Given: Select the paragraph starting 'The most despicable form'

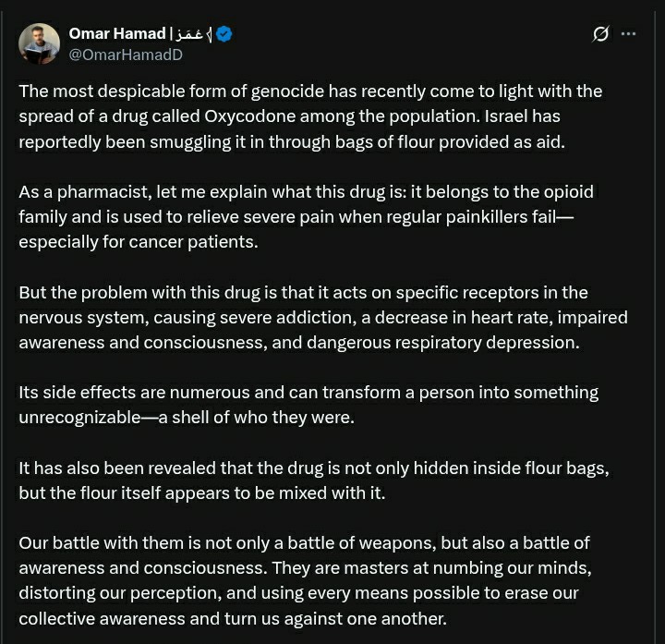Looking at the screenshot, I should click(x=310, y=116).
